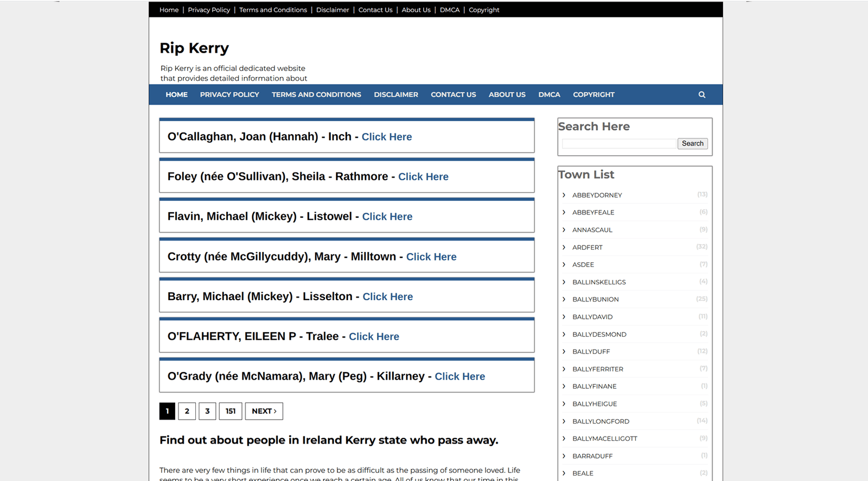Click the NEXT pagination button

click(x=264, y=411)
